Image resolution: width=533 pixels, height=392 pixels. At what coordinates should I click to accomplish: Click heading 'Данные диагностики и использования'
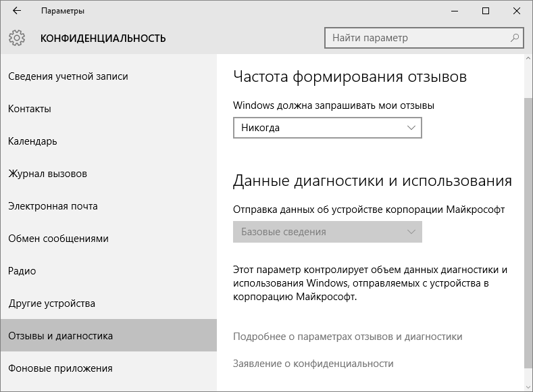point(372,180)
